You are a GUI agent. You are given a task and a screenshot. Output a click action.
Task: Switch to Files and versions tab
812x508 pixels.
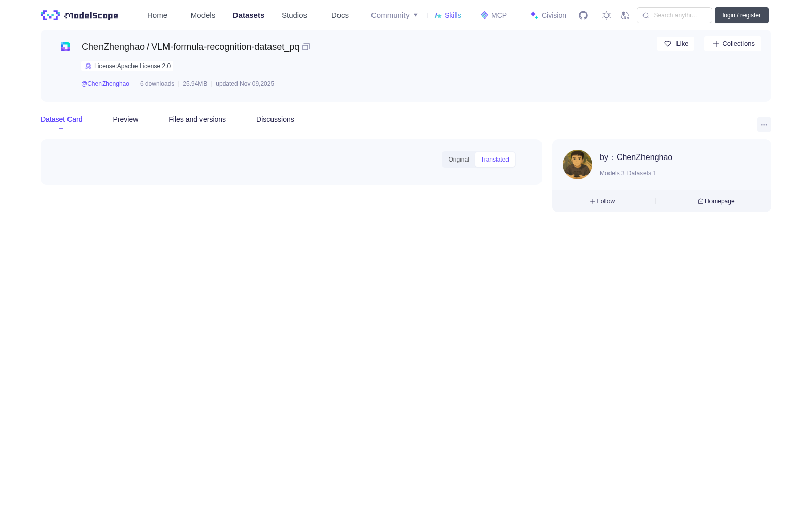[x=197, y=119]
